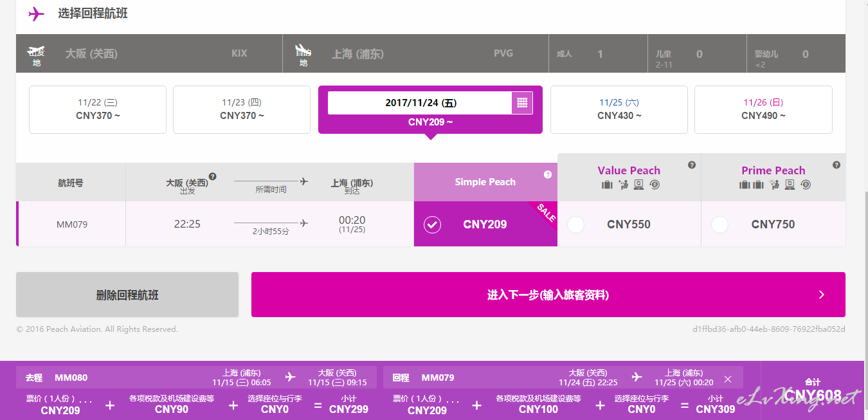Click the Prime Peach seat selection icon

(x=774, y=185)
